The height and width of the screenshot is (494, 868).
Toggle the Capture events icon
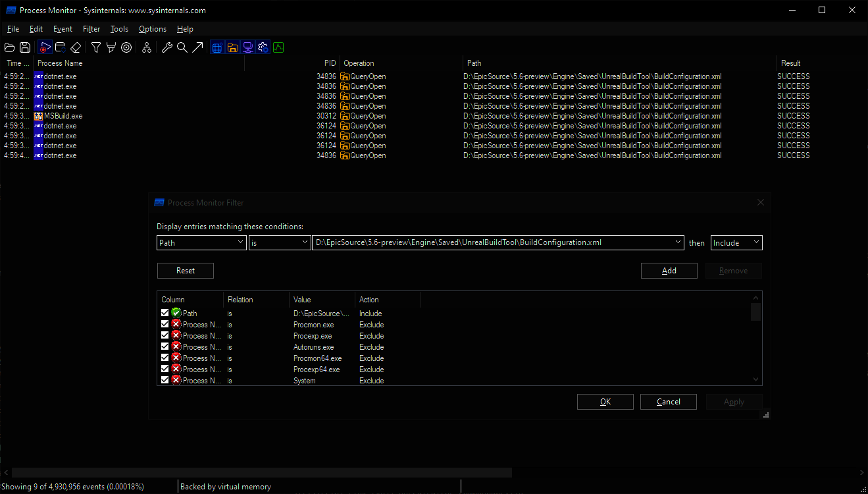pos(45,47)
